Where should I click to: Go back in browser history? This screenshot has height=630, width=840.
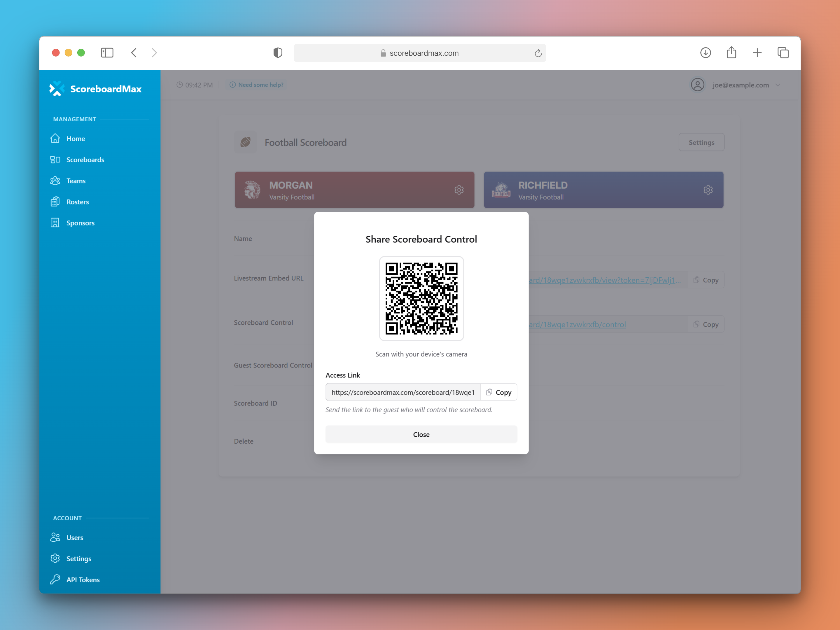coord(134,52)
